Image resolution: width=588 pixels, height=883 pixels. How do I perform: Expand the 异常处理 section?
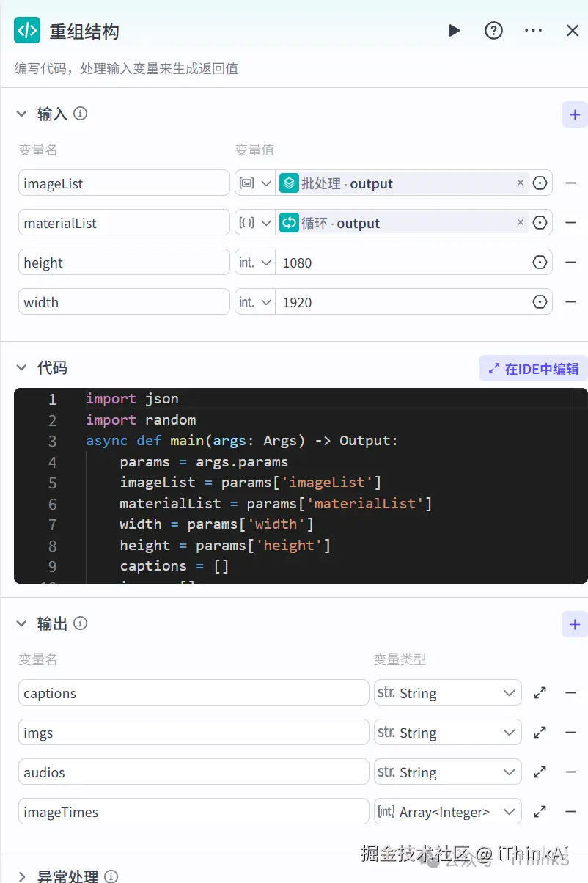21,876
